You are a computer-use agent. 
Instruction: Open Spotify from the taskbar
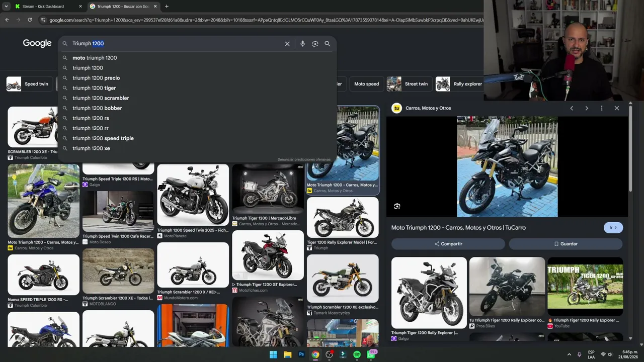[357, 354]
